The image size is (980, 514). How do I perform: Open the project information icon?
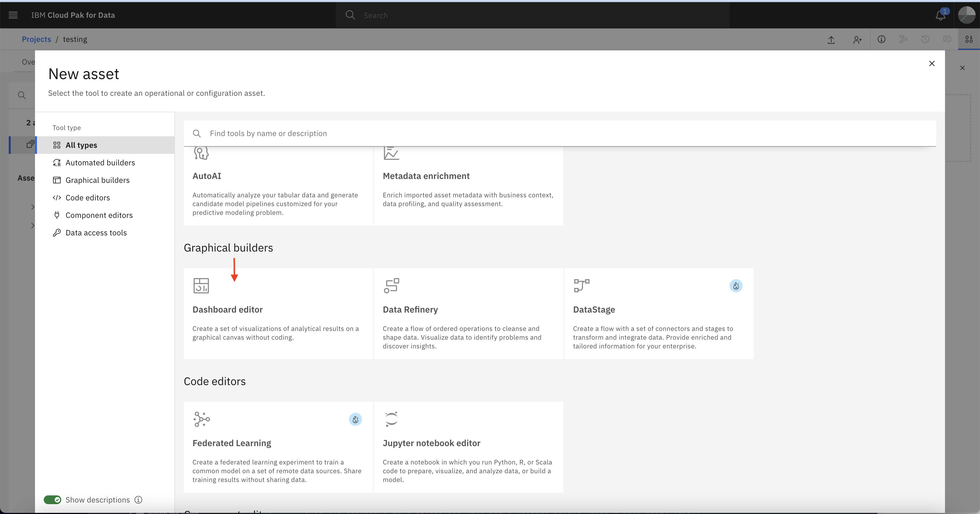(x=882, y=39)
